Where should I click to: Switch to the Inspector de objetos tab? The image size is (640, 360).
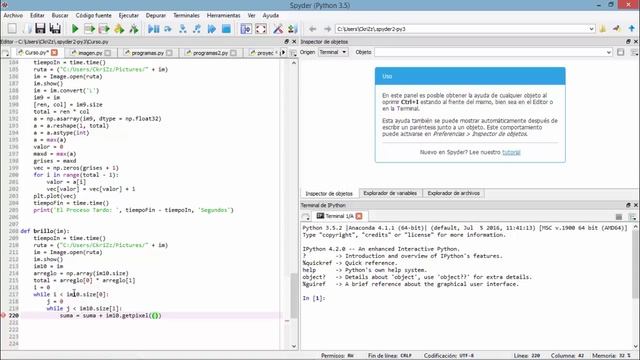(329, 193)
